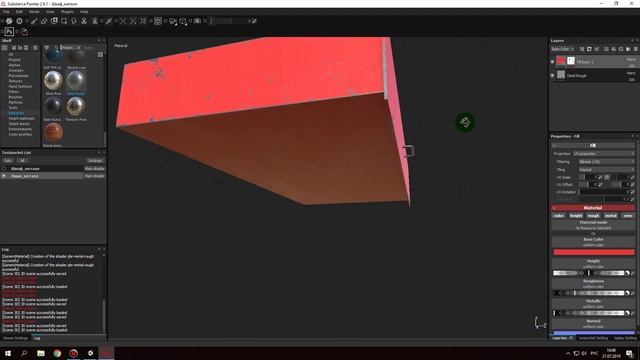Select Brushes shelf category
Screen dimensions: 640x360
tap(16, 97)
